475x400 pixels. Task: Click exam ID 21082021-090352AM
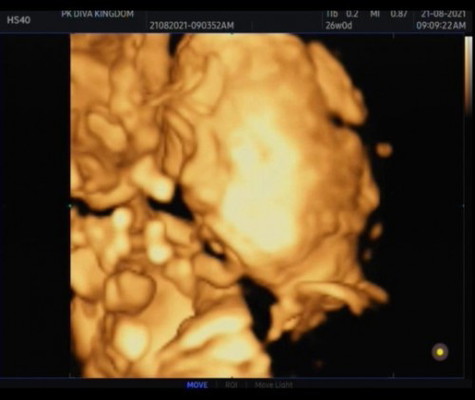pyautogui.click(x=192, y=25)
